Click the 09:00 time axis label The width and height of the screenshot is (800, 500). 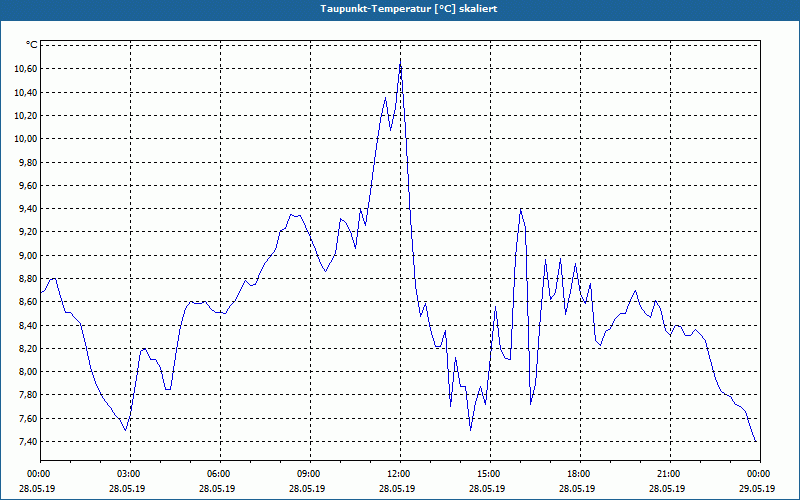click(x=307, y=474)
